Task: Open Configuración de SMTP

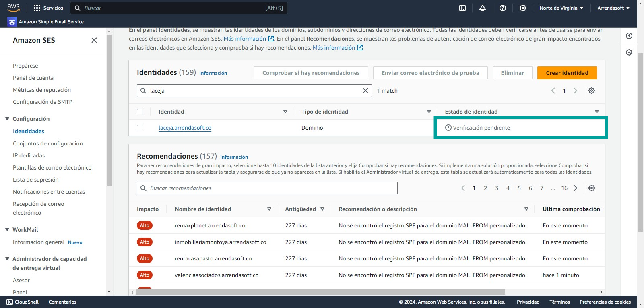Action: pos(43,102)
